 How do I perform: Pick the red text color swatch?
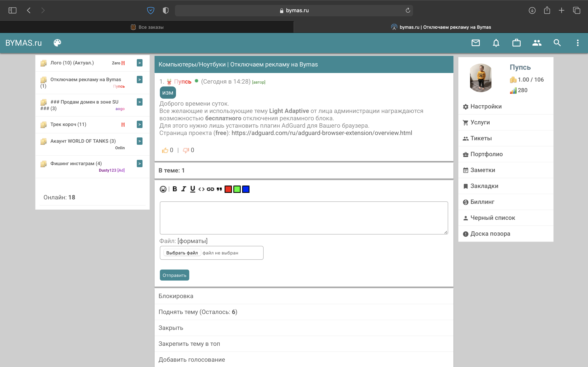coord(228,189)
